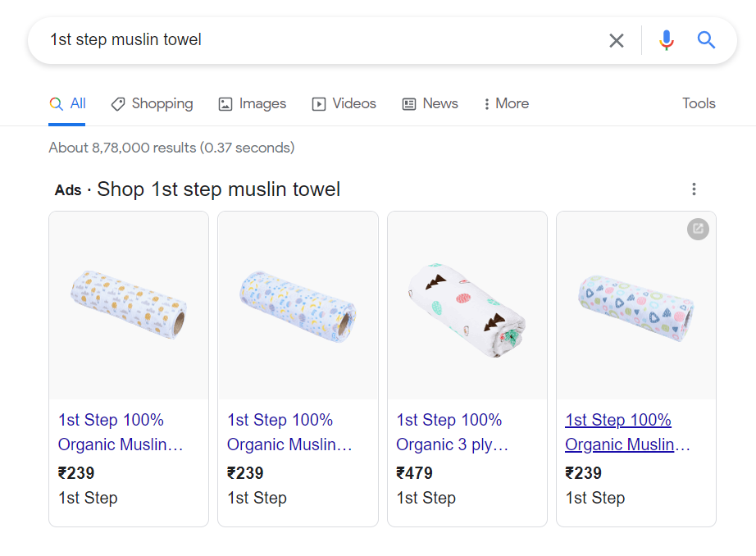Open the Videos results tab

pyautogui.click(x=344, y=103)
